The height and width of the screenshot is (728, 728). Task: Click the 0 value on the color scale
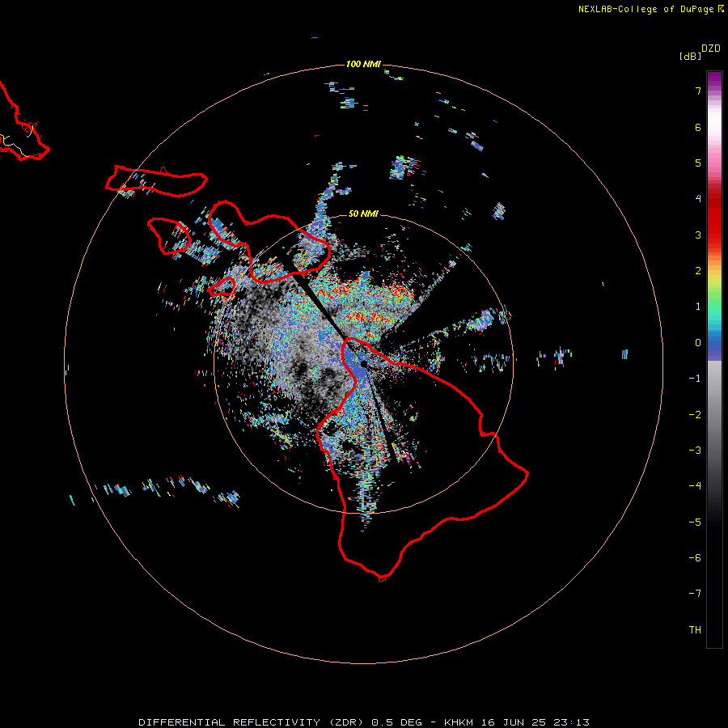[x=698, y=343]
